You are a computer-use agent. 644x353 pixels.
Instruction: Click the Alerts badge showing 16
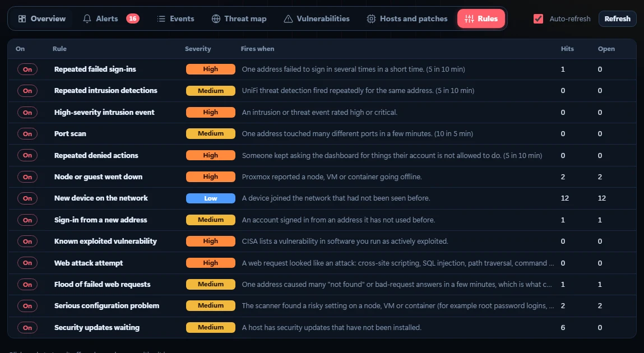point(133,18)
